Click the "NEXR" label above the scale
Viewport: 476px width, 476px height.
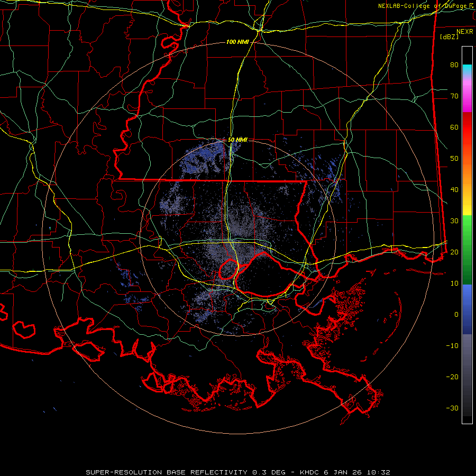click(x=464, y=32)
